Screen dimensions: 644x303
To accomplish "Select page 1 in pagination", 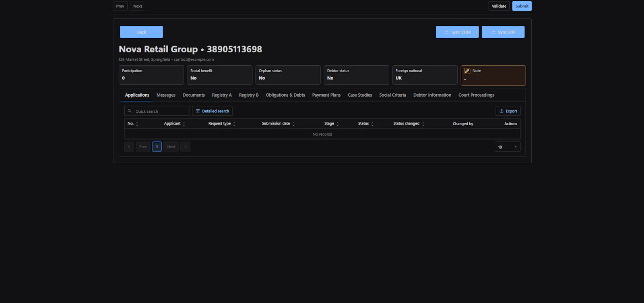I will click(157, 147).
